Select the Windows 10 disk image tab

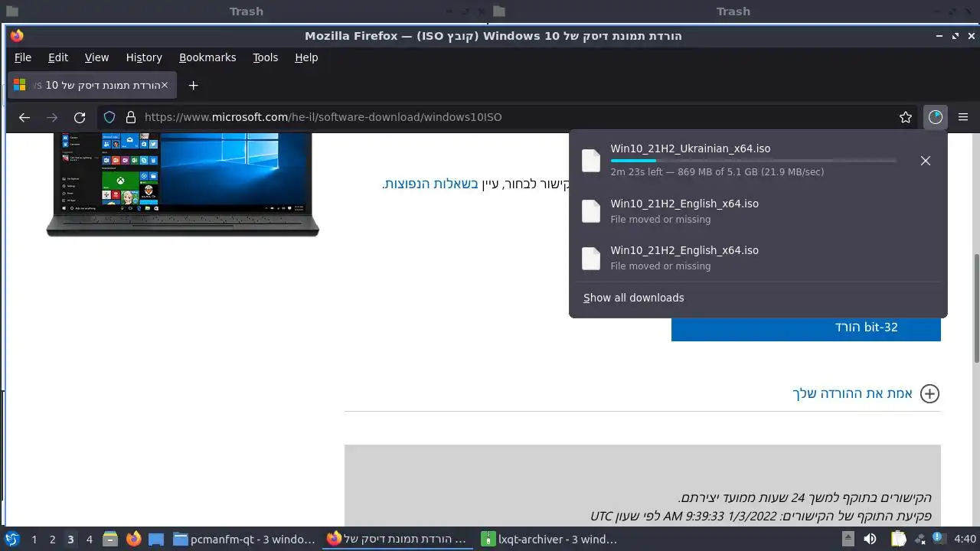click(93, 85)
